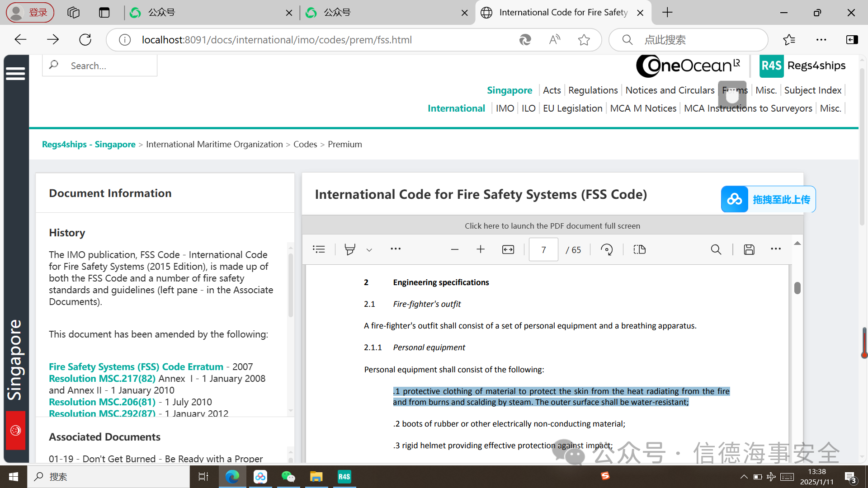The height and width of the screenshot is (488, 868).
Task: Add this page to favorites star
Action: tap(584, 40)
